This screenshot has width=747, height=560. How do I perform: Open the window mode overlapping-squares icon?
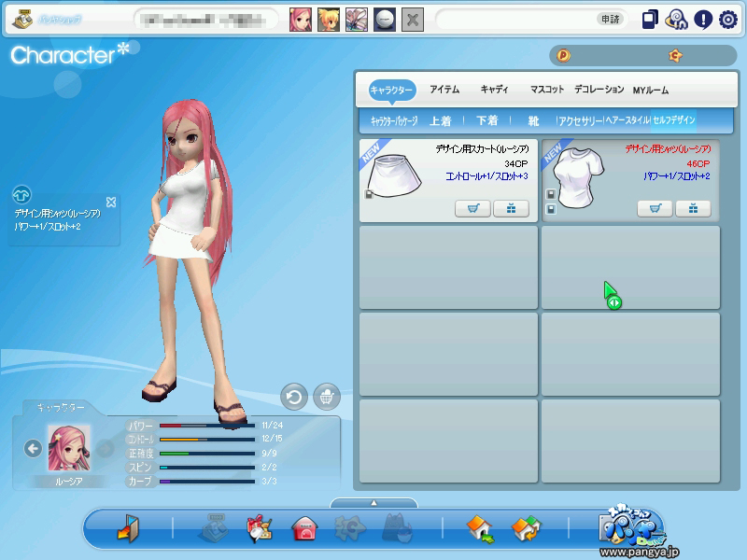coord(650,20)
